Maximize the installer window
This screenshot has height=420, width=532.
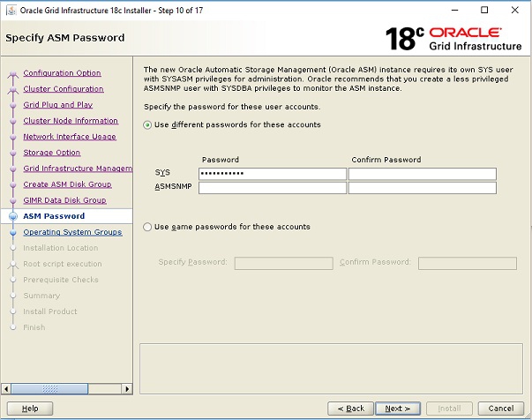pyautogui.click(x=484, y=11)
